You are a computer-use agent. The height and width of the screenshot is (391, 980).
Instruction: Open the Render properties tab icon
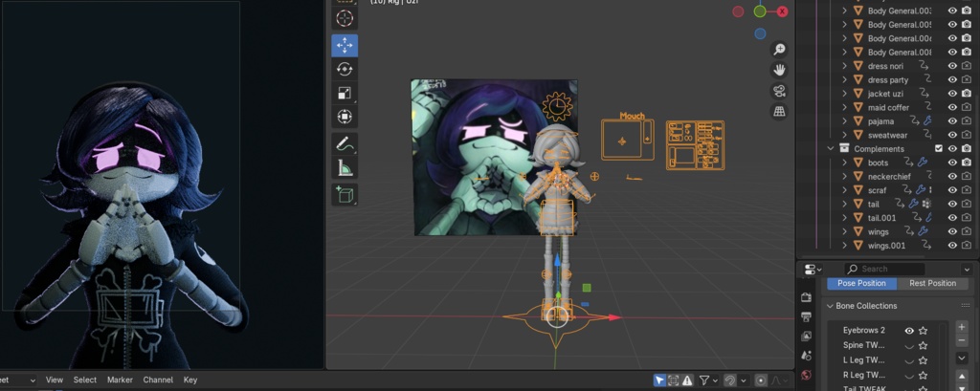pyautogui.click(x=806, y=297)
